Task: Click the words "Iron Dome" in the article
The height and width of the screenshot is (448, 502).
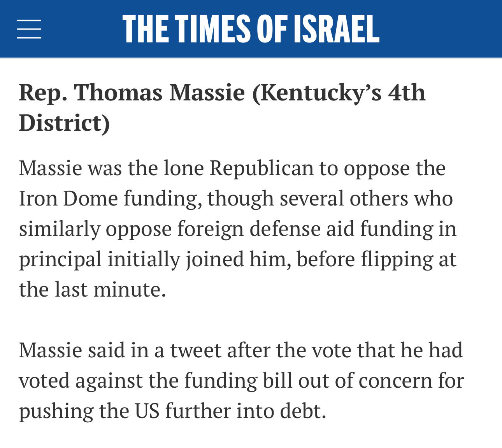Action: click(68, 198)
